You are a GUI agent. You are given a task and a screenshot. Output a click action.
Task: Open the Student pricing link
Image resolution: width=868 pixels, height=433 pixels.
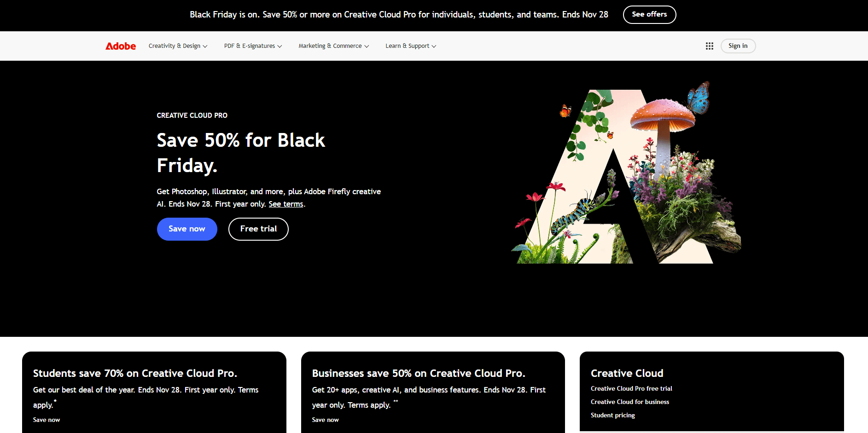612,415
